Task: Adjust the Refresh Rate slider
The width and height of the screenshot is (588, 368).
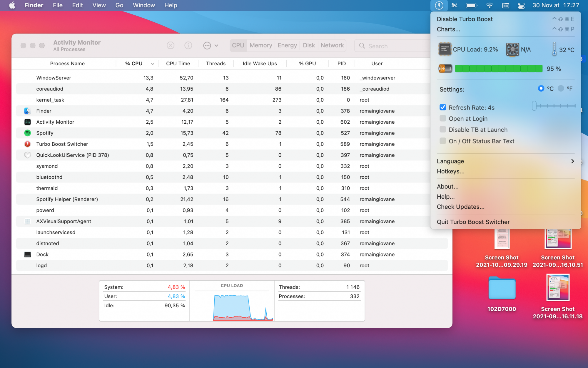Action: (x=554, y=106)
